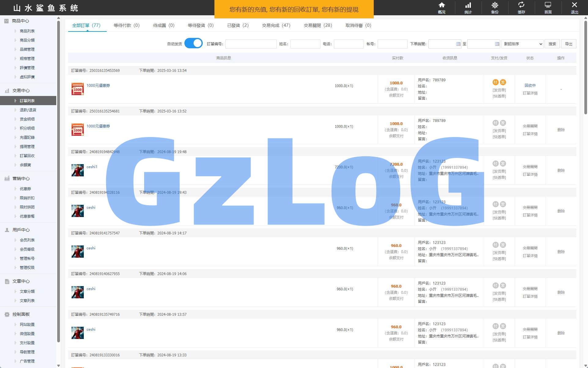The image size is (588, 368).
Task: Collapse the 交易中心 sidebar section
Action: 21,90
